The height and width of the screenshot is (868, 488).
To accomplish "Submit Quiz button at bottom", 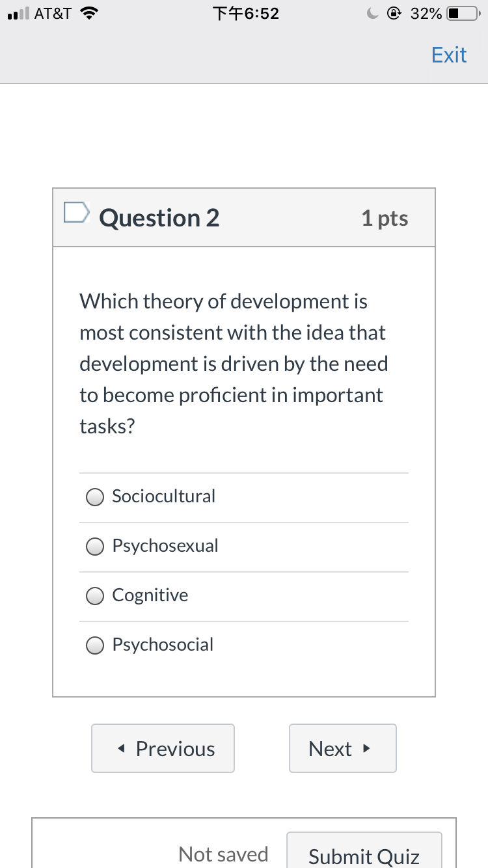I will 364,851.
